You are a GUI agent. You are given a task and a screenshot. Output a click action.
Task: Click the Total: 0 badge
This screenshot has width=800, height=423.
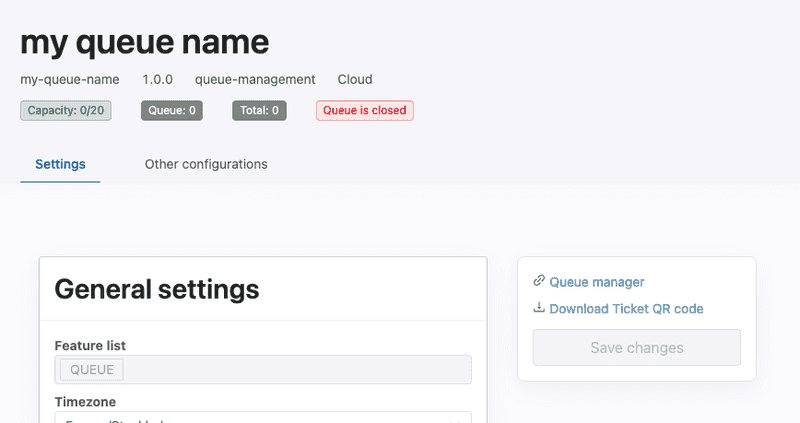pos(259,111)
